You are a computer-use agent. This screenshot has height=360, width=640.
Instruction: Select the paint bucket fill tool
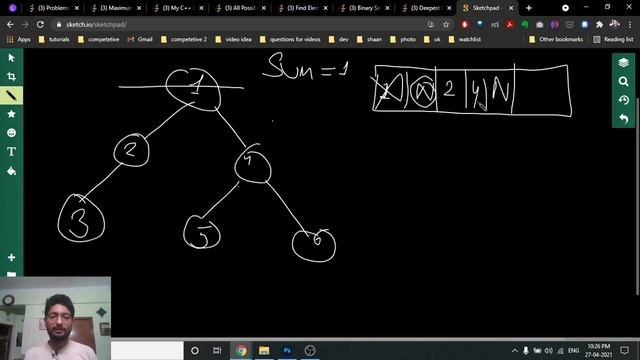(x=11, y=171)
